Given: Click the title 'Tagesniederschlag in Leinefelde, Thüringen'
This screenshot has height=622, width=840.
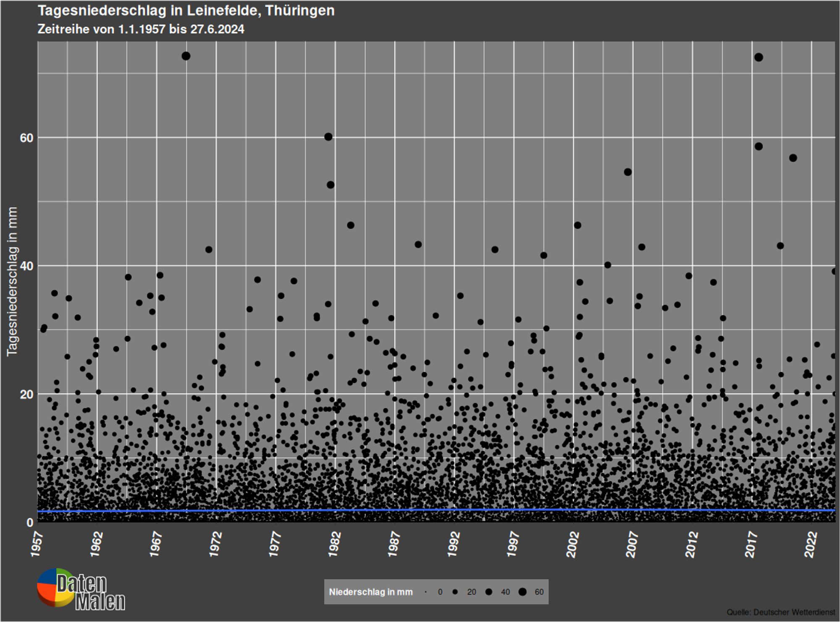Looking at the screenshot, I should 186,10.
